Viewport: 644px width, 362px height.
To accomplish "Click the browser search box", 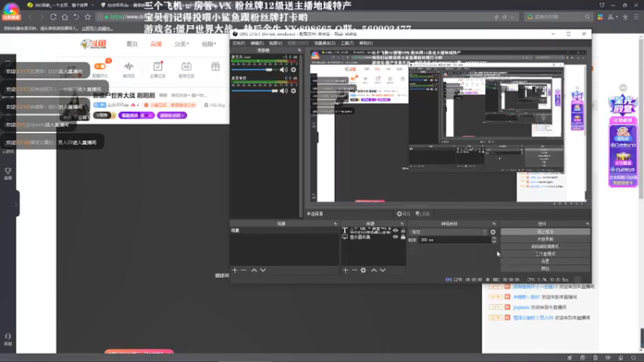I will 559,17.
